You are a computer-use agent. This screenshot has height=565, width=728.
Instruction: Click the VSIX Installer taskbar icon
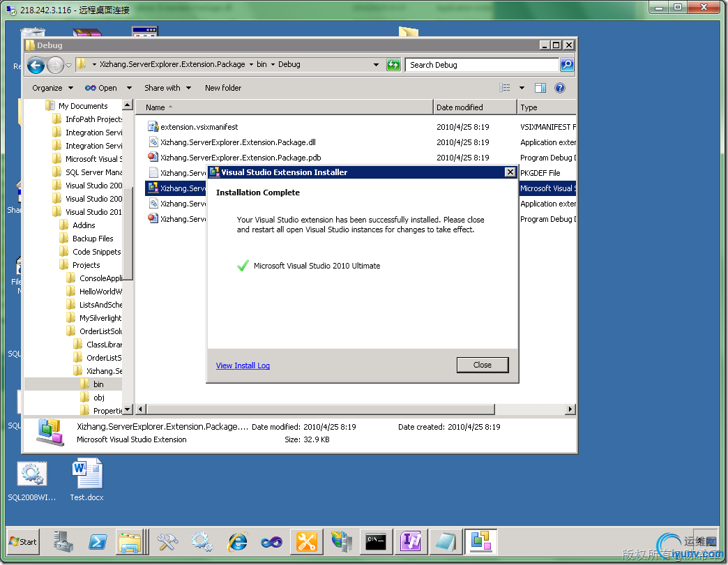click(x=481, y=542)
